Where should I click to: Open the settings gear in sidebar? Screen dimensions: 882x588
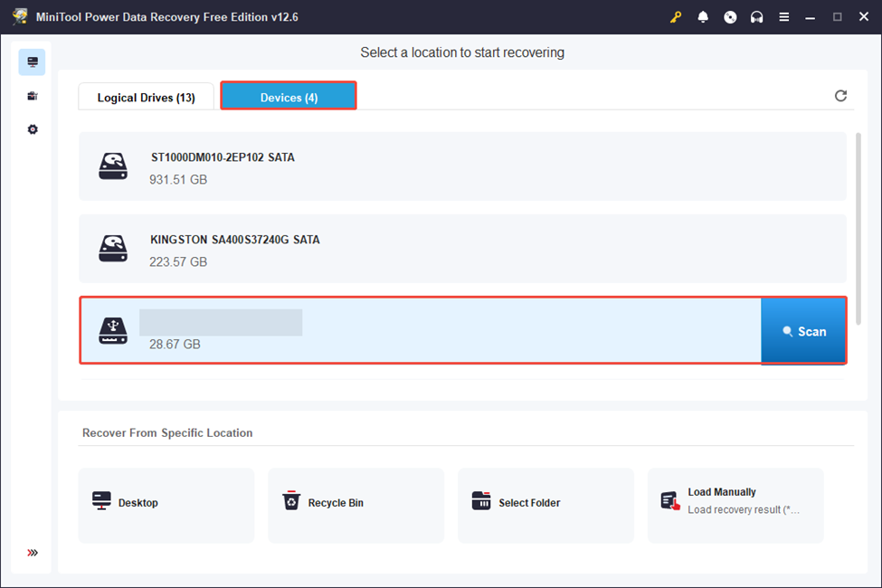point(32,129)
